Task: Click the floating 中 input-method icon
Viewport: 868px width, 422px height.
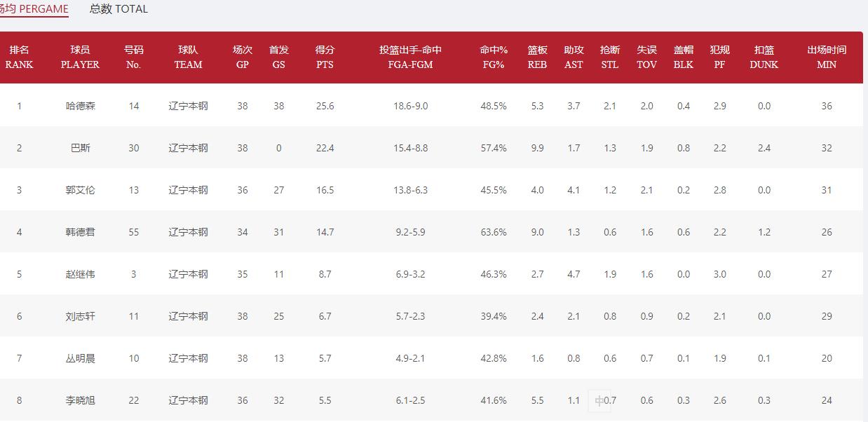Action: click(599, 401)
